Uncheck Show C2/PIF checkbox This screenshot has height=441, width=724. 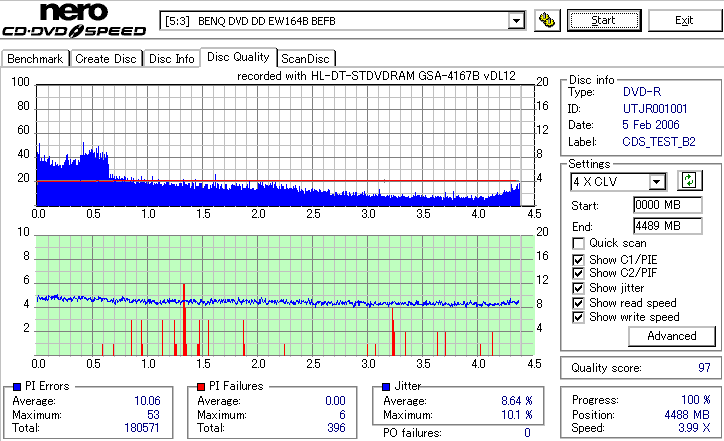point(578,273)
